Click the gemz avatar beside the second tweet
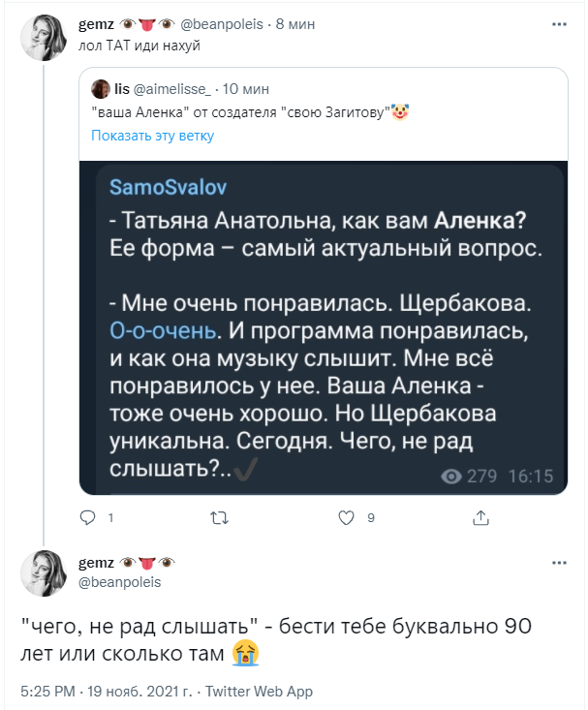Screen dimensions: 588x710 pyautogui.click(x=44, y=571)
